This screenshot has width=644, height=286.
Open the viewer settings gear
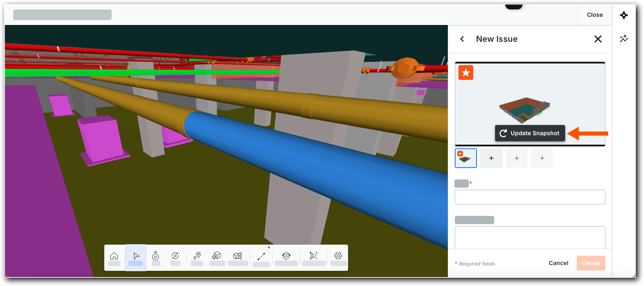click(x=338, y=256)
